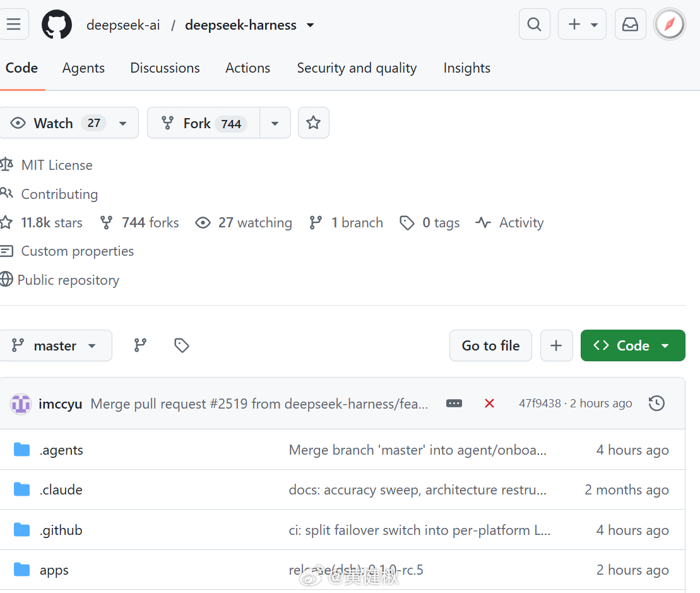Viewport: 700px width, 593px height.
Task: Open the user avatar menu
Action: point(670,24)
